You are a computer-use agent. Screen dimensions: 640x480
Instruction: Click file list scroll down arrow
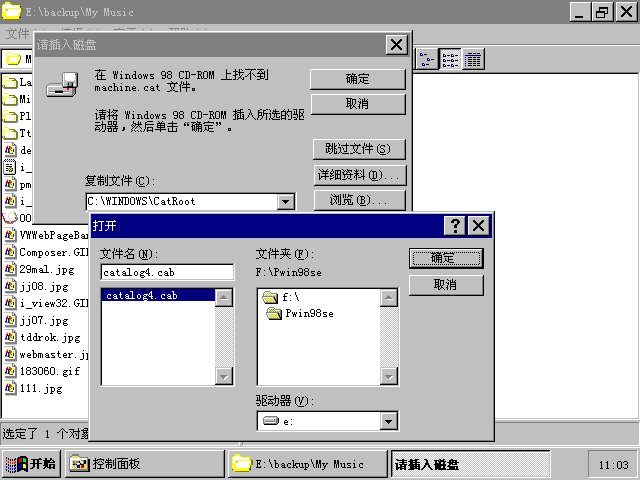[x=224, y=376]
